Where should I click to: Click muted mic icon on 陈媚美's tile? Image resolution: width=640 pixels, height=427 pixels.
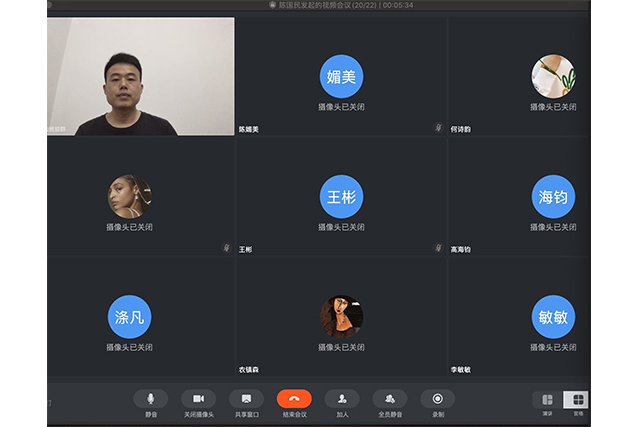point(438,128)
